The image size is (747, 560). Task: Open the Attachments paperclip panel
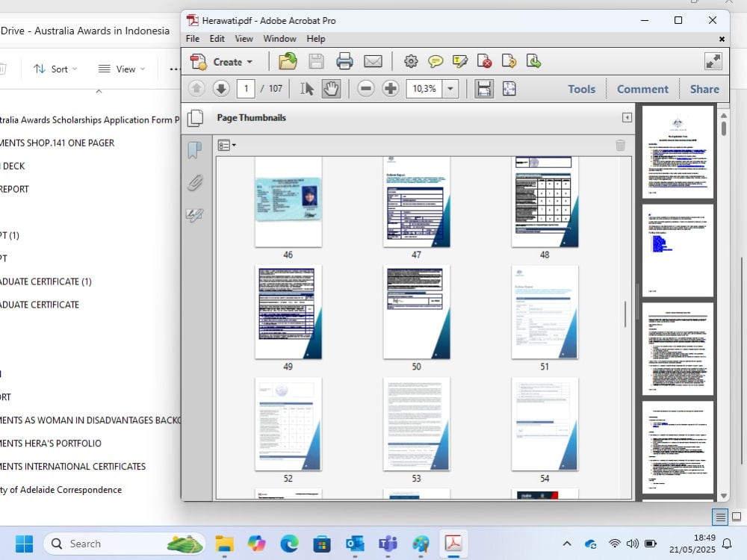click(195, 182)
